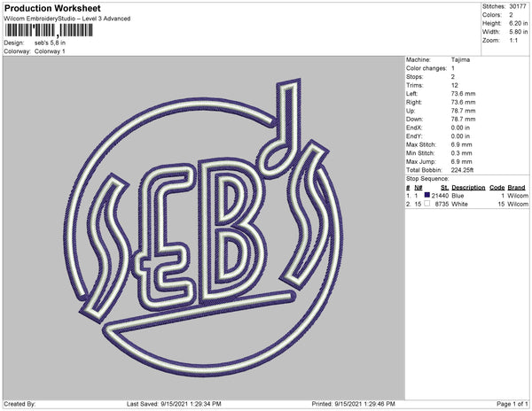Click the white color swatch in stop sequence
This screenshot has width=532, height=411.
pos(426,204)
